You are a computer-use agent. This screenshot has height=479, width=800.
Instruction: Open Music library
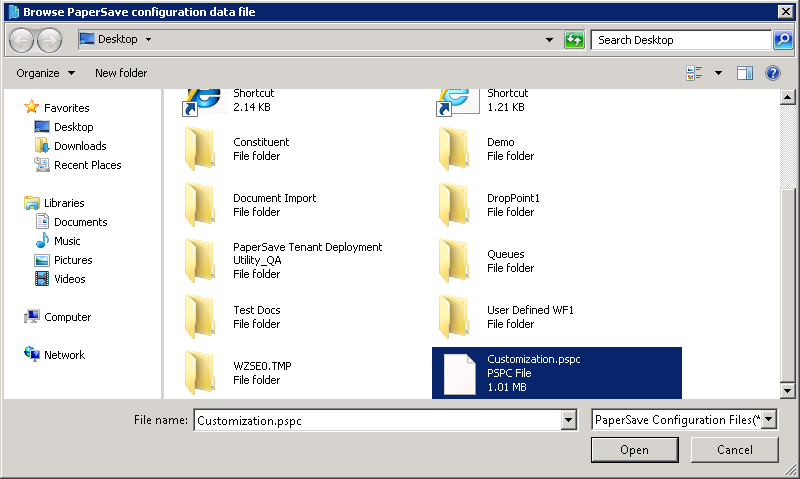pos(67,241)
